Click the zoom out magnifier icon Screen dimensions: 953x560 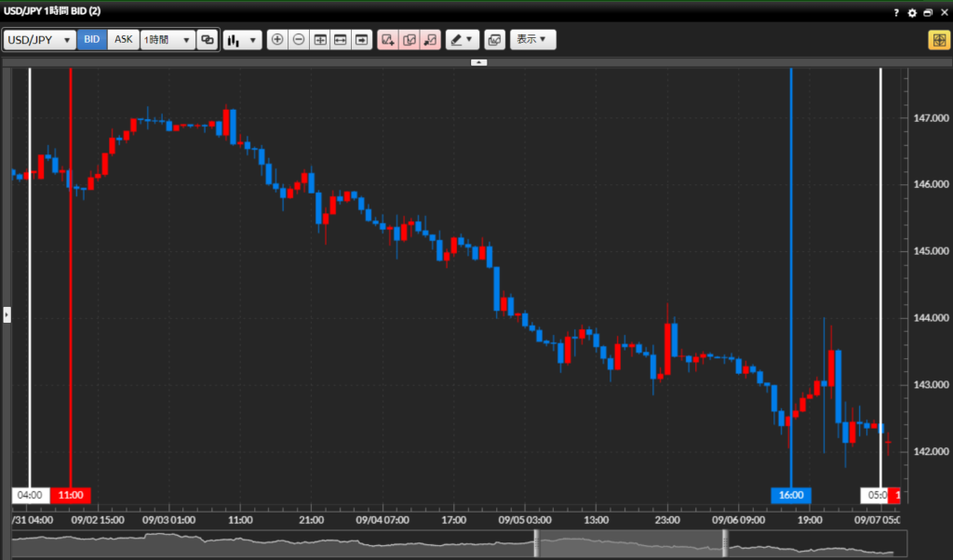click(298, 40)
